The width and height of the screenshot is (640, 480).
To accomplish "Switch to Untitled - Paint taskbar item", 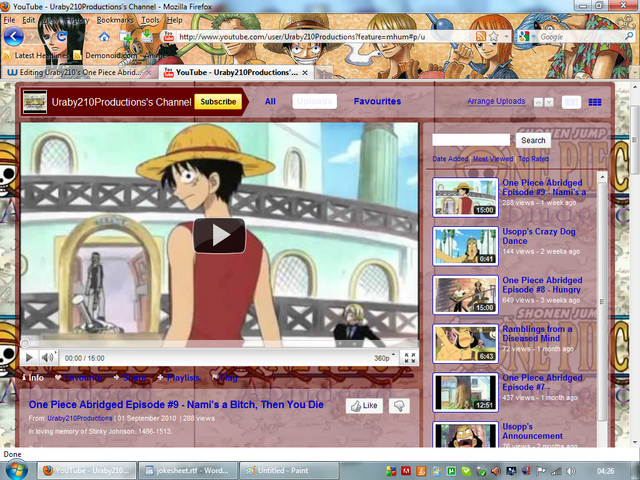I will [289, 471].
